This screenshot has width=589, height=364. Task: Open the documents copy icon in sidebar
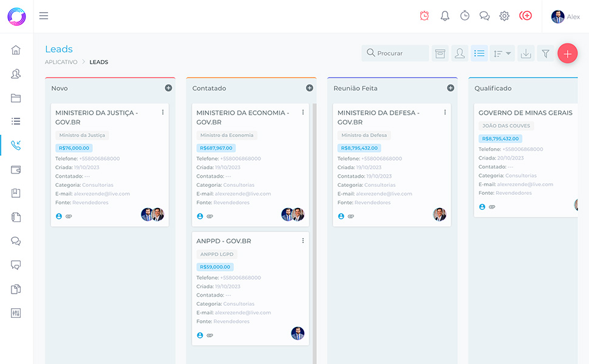click(16, 289)
